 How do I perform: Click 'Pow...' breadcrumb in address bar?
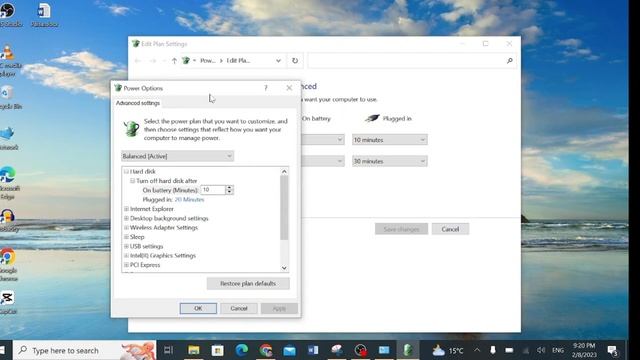[x=207, y=61]
